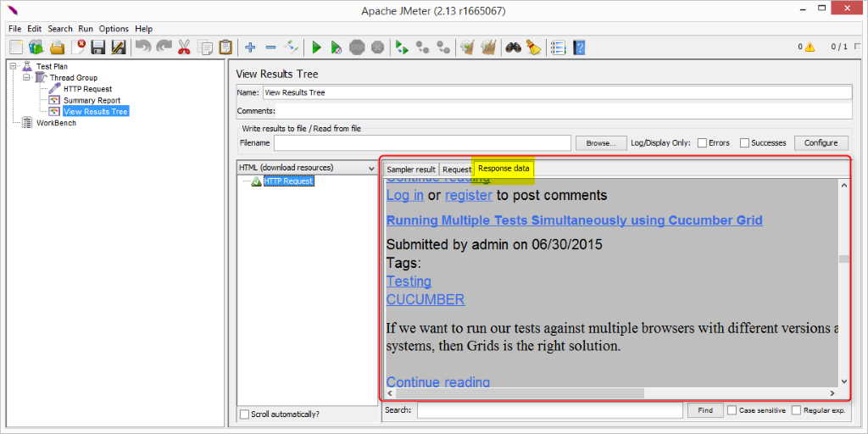Click the Find button
The image size is (868, 434).
coord(705,411)
